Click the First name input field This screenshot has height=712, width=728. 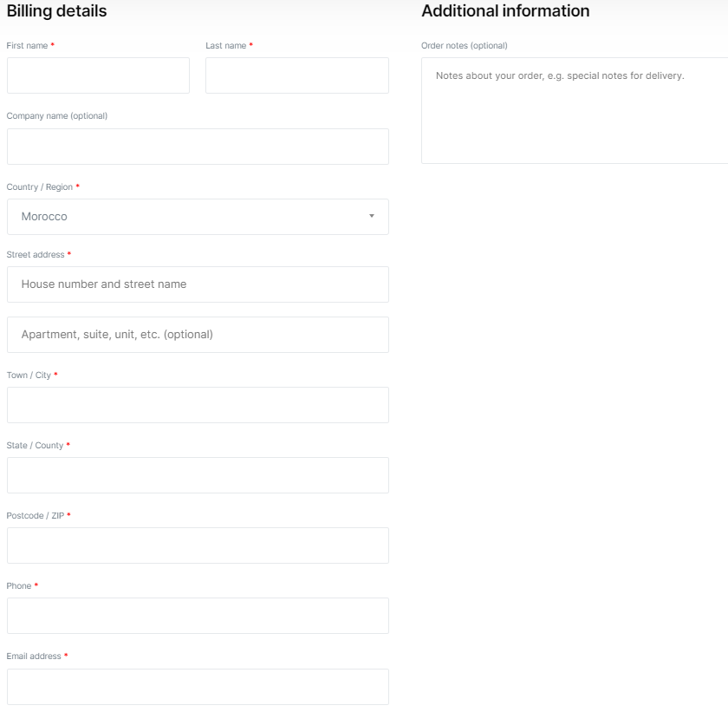tap(98, 75)
